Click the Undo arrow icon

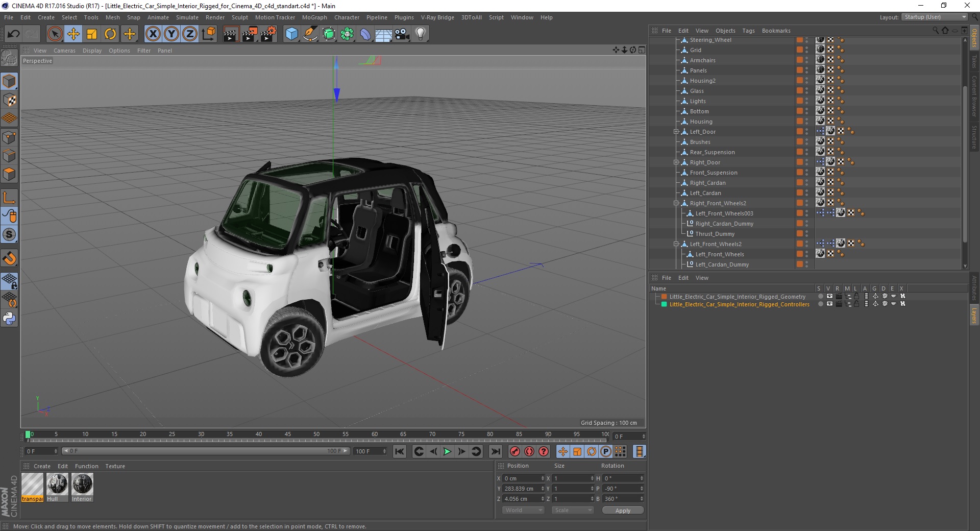click(x=14, y=34)
